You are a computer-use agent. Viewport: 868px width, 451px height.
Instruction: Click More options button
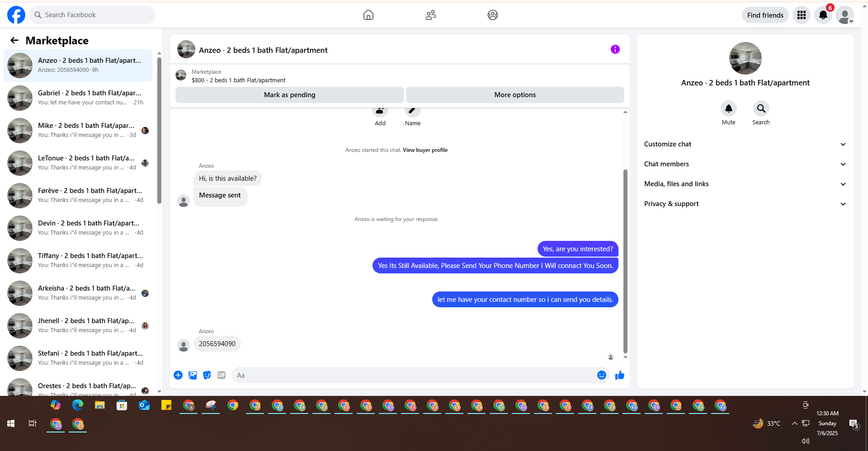(x=515, y=95)
